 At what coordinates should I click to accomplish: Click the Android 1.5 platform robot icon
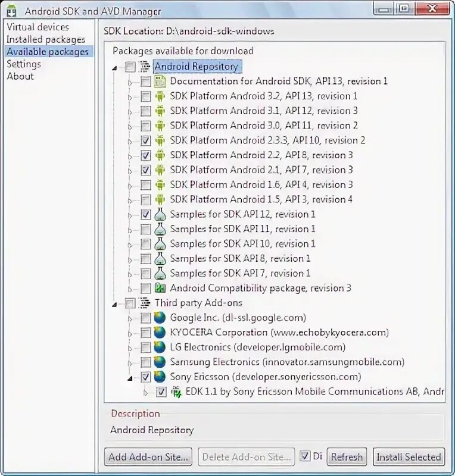160,199
